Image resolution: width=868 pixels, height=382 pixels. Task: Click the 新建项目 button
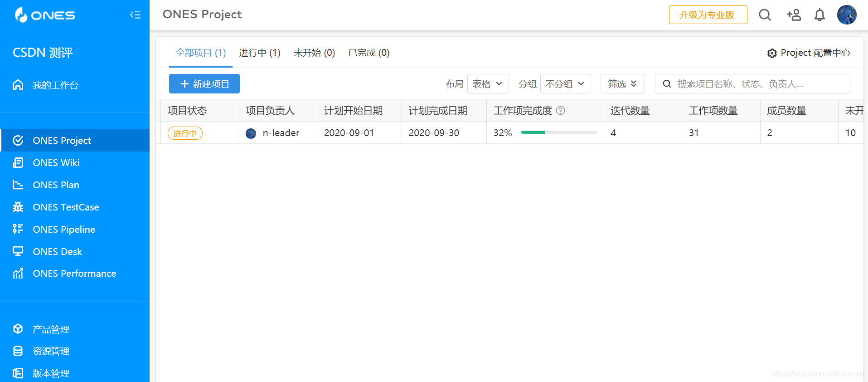(x=204, y=84)
